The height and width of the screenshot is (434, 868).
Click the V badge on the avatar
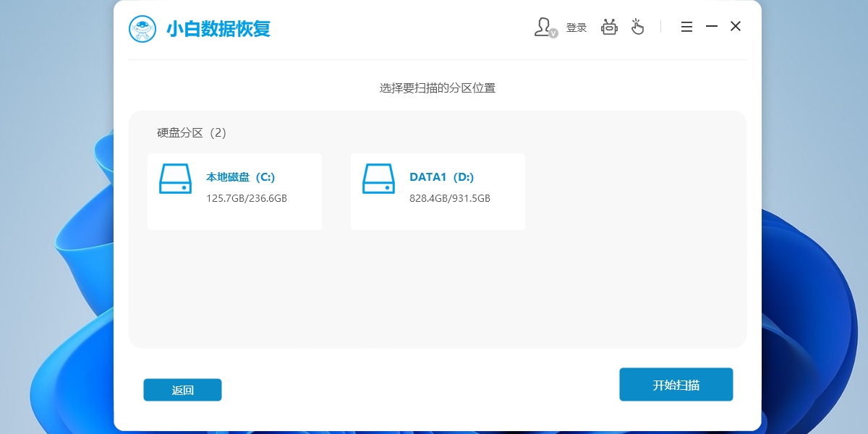[x=553, y=33]
